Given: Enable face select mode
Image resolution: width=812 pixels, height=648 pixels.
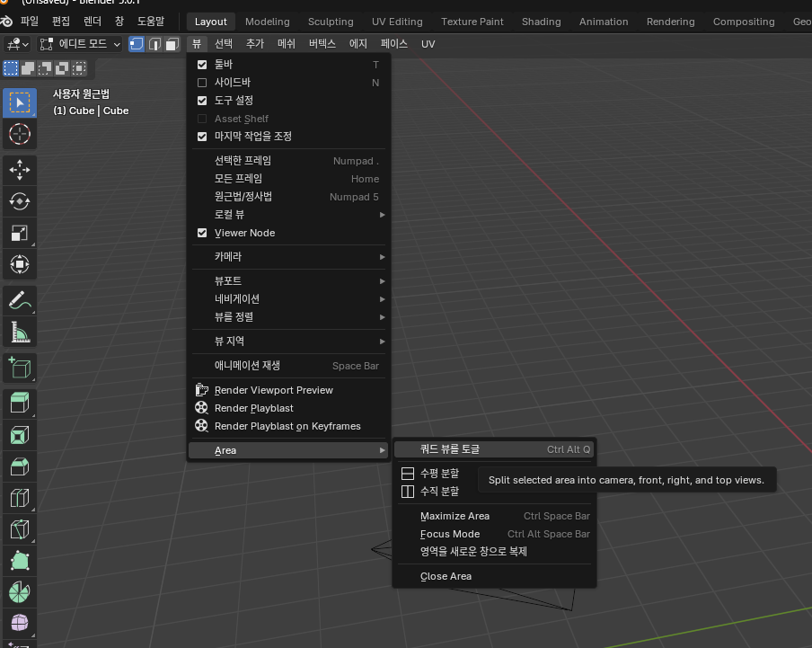Looking at the screenshot, I should pyautogui.click(x=172, y=44).
